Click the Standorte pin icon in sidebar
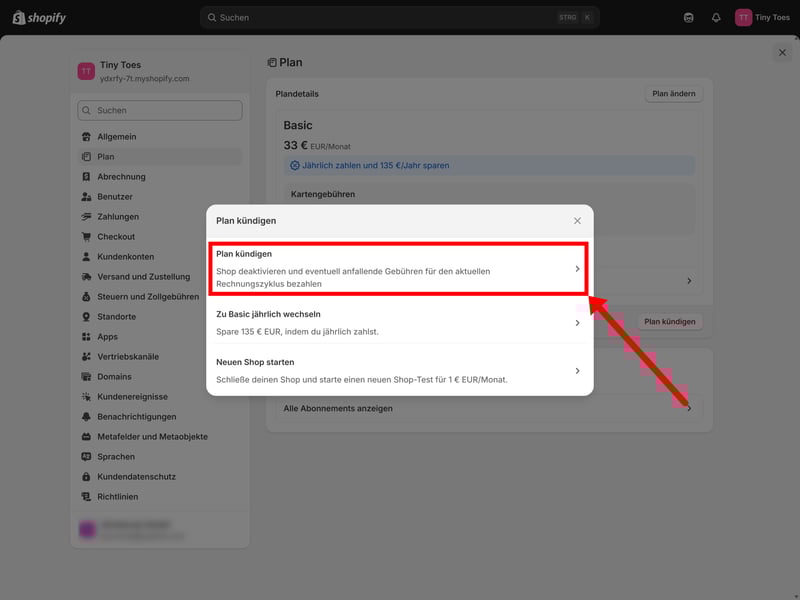800x600 pixels. point(87,317)
